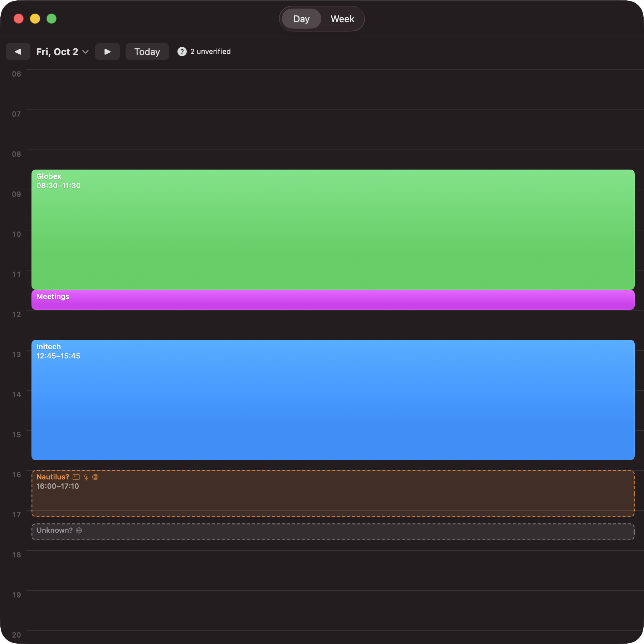The width and height of the screenshot is (644, 644).
Task: Open the Fri, Oct 2 date picker
Action: tap(63, 52)
